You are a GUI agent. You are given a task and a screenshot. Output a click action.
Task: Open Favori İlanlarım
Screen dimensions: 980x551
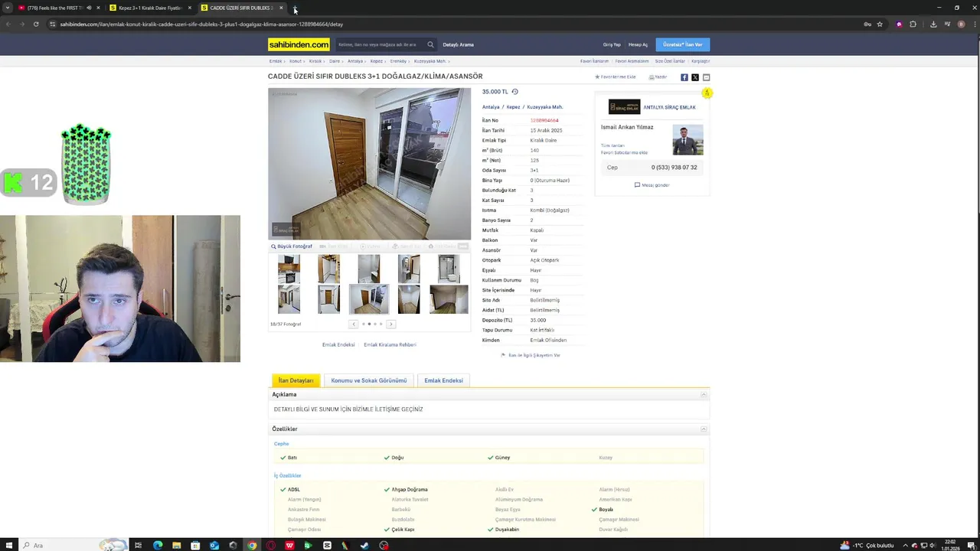pos(594,61)
